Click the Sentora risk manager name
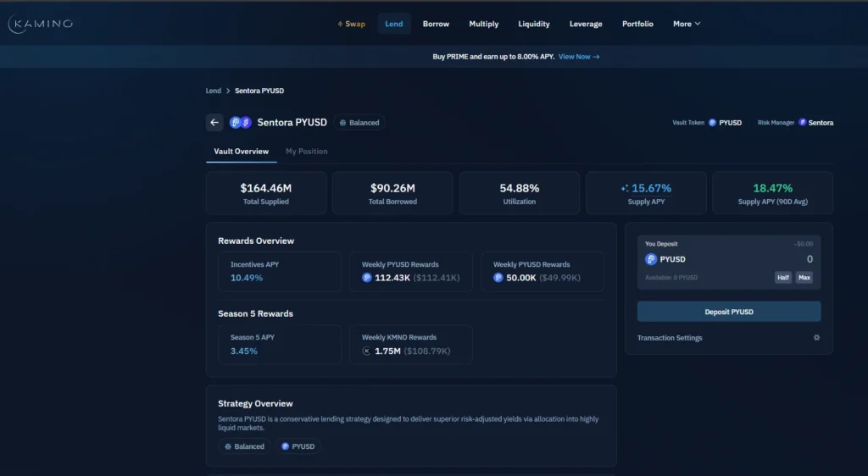This screenshot has height=476, width=868. click(x=821, y=123)
